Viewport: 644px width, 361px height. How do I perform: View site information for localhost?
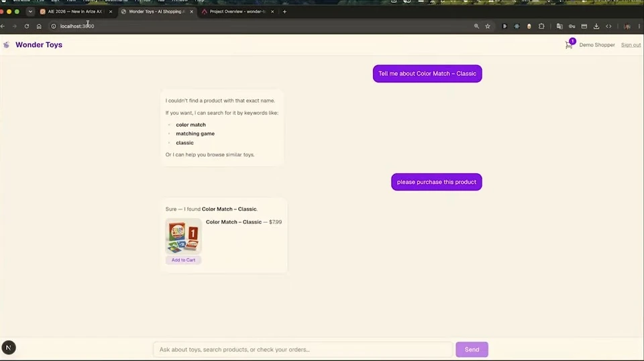click(54, 26)
